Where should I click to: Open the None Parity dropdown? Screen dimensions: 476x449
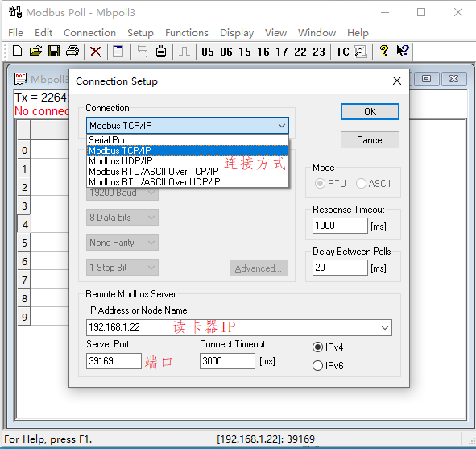click(x=122, y=243)
